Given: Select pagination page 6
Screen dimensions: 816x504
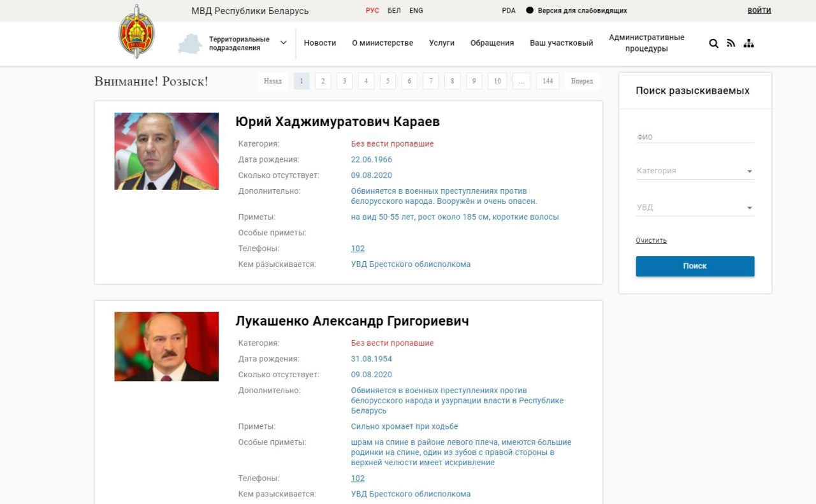Looking at the screenshot, I should point(409,81).
